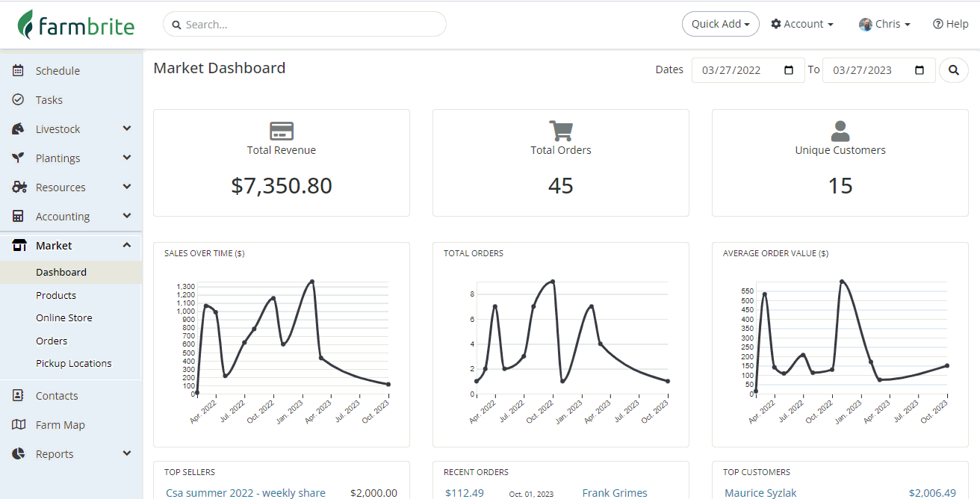Open the Quick Add dropdown
Image resolution: width=980 pixels, height=499 pixels.
click(x=720, y=24)
